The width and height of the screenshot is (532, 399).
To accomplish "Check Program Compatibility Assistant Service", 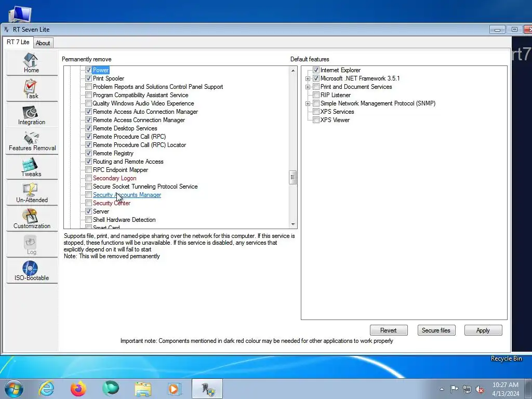I will [x=88, y=95].
